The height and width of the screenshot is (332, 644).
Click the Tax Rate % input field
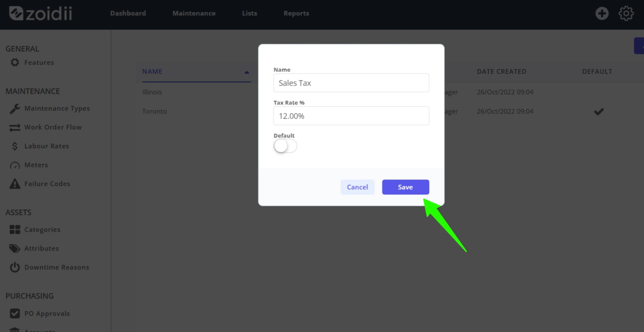351,116
